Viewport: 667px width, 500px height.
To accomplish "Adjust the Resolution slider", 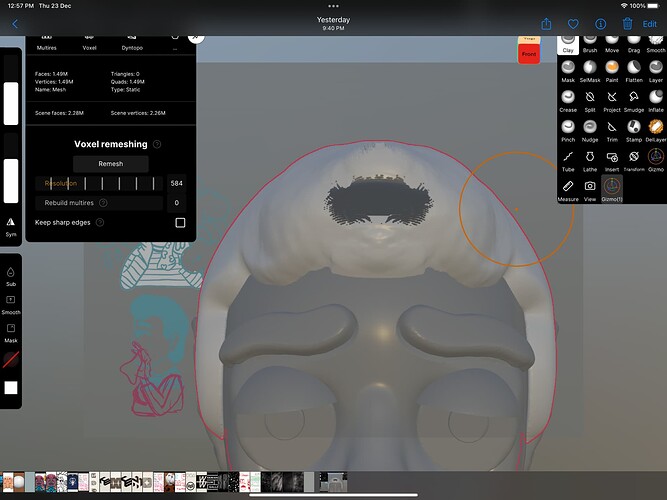I will pyautogui.click(x=99, y=183).
